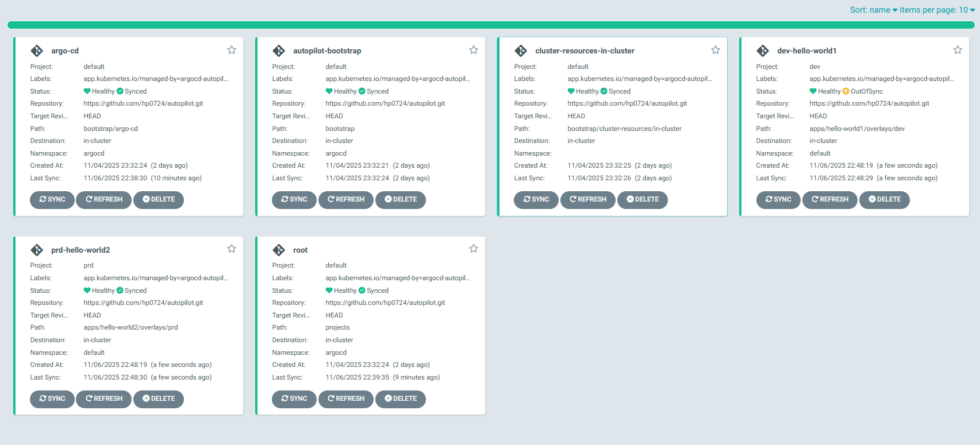
Task: Open the cluster-resources-in-cluster application title
Action: 585,51
